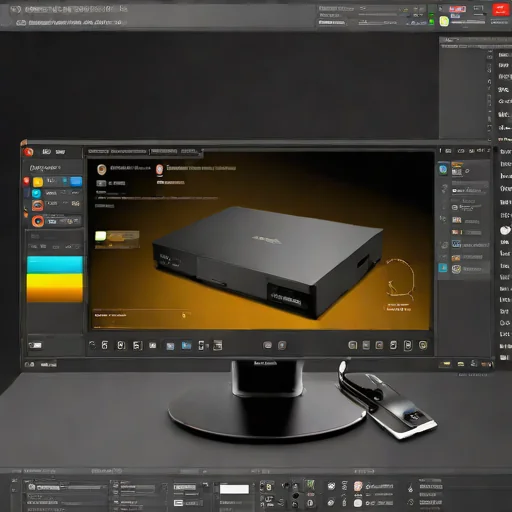Select the light blue square icon in the right panel
This screenshot has width=512, height=512.
pyautogui.click(x=443, y=268)
